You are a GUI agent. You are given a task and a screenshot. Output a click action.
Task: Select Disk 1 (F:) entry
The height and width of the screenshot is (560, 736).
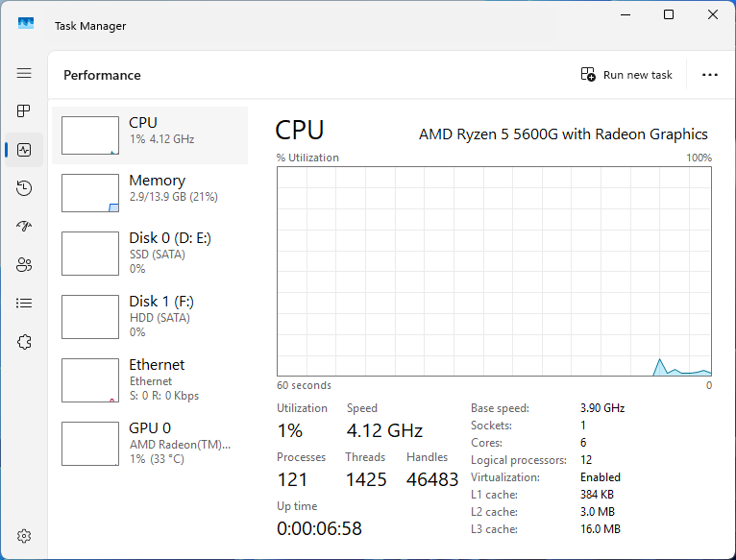pos(150,317)
